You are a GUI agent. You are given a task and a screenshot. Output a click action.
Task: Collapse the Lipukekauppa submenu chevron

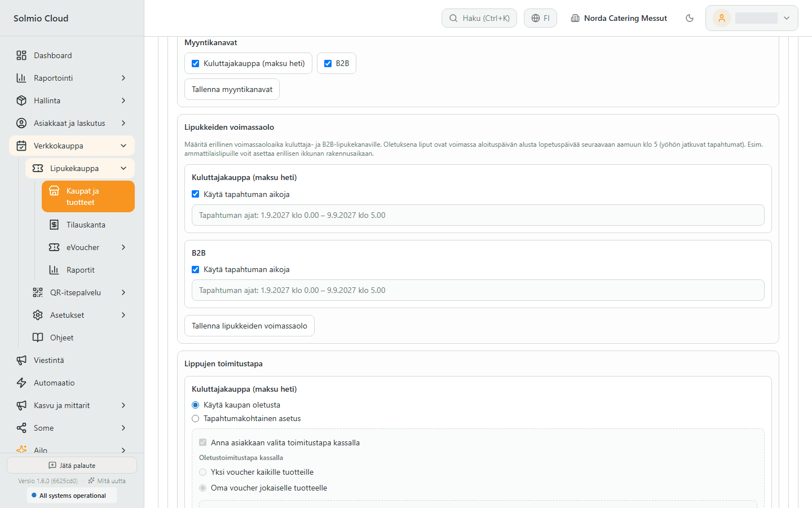(123, 168)
